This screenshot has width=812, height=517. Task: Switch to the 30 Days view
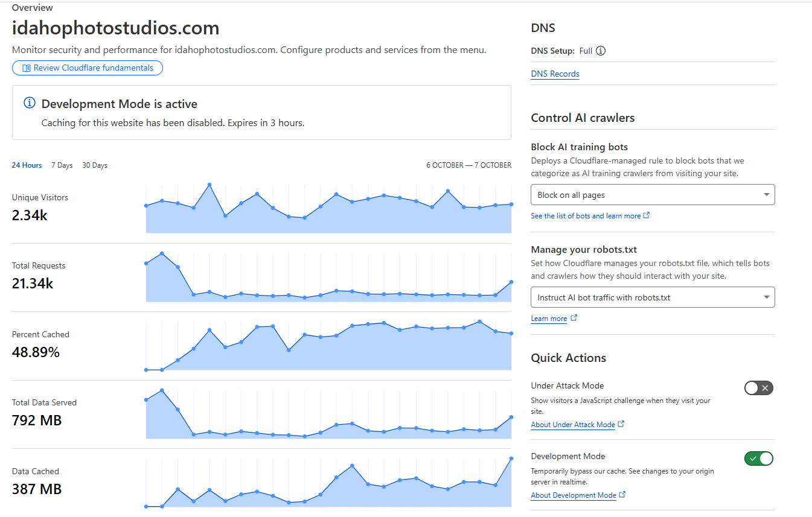click(95, 165)
